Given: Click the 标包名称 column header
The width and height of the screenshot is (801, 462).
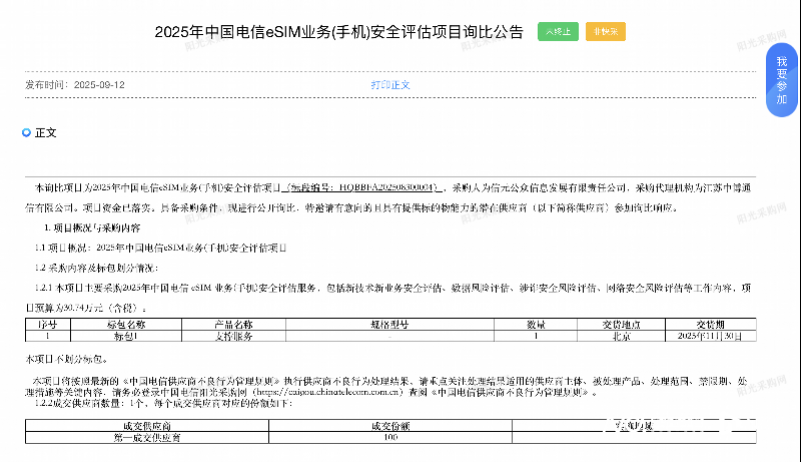Looking at the screenshot, I should pyautogui.click(x=127, y=325).
